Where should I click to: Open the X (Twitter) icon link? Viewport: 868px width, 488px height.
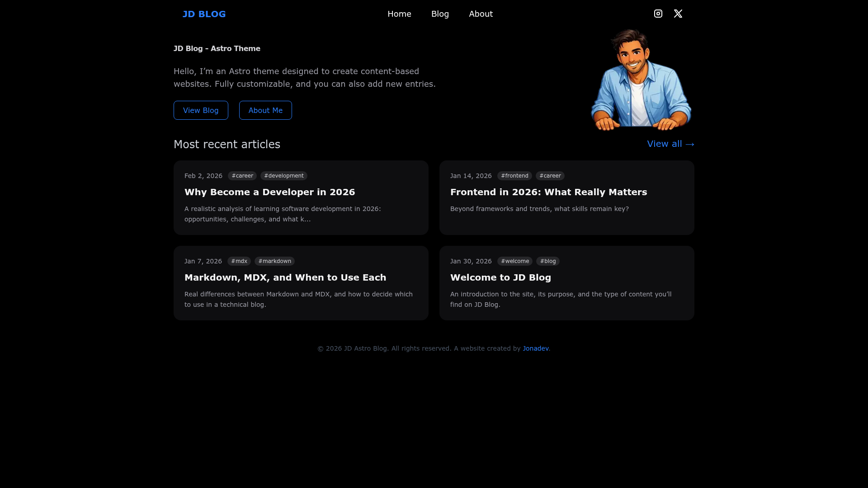click(678, 14)
